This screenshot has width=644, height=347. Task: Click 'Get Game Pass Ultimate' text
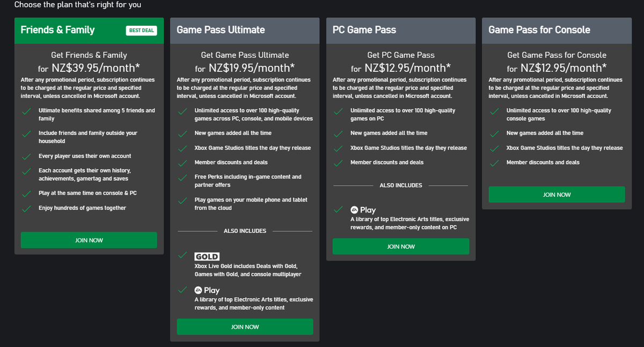(x=245, y=55)
